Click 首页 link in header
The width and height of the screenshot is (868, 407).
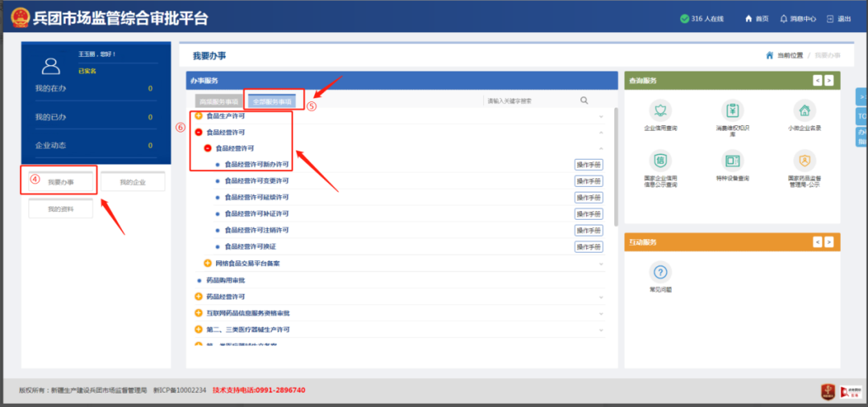click(x=762, y=18)
